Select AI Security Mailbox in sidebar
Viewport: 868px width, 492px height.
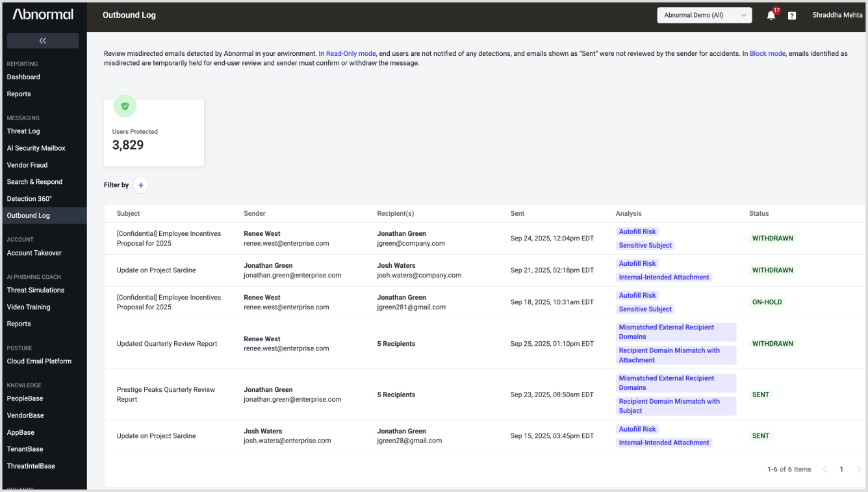pos(36,148)
